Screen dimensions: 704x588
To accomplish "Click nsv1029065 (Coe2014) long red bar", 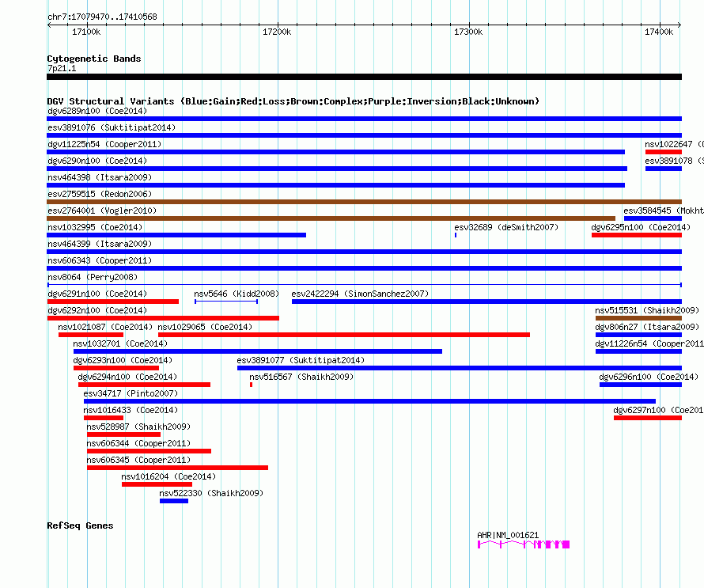I will tap(344, 335).
